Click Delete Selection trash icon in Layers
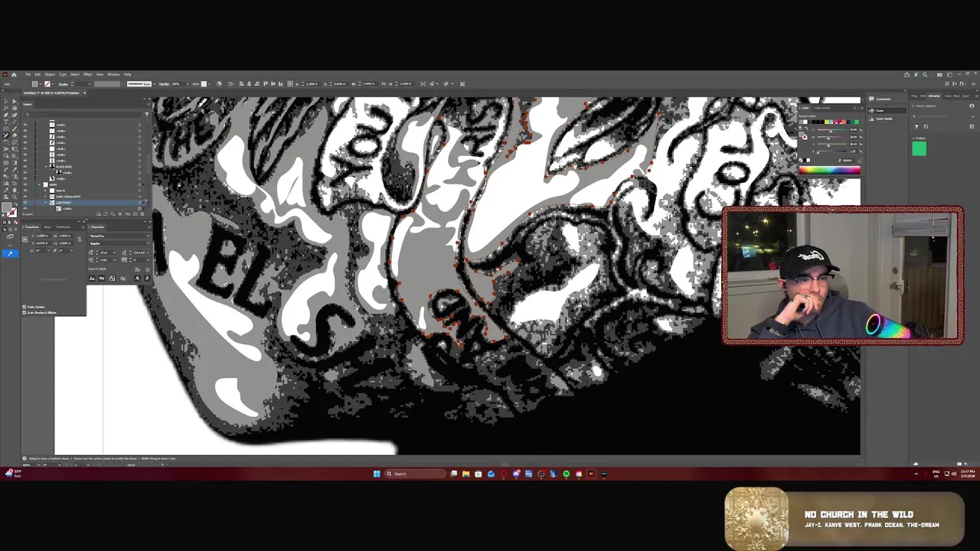 (142, 214)
